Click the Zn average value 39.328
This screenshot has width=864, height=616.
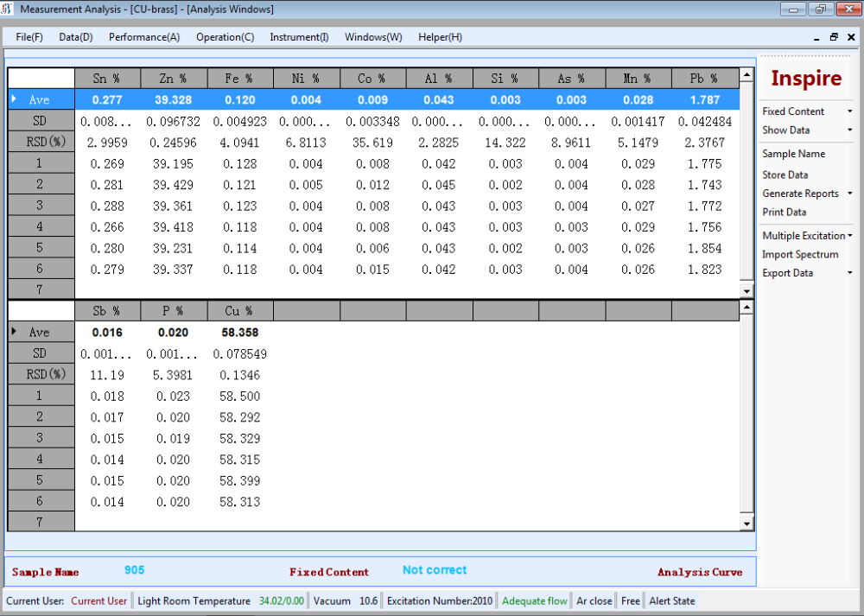click(x=173, y=99)
